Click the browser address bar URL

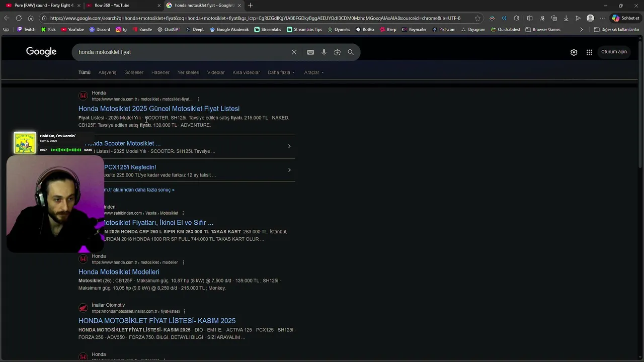tap(255, 18)
